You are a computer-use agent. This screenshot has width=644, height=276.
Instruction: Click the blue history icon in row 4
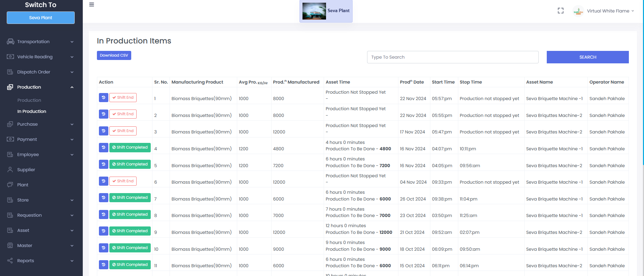tap(103, 148)
